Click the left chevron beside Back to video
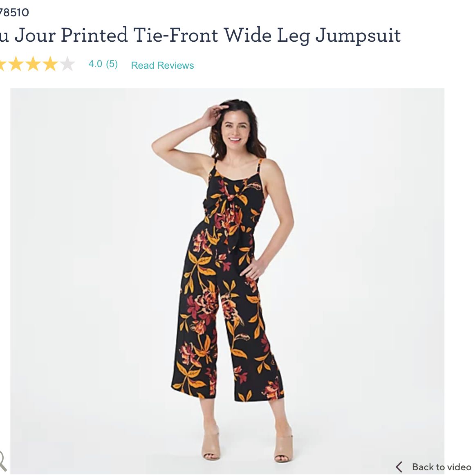This screenshot has height=476, width=475. click(399, 467)
